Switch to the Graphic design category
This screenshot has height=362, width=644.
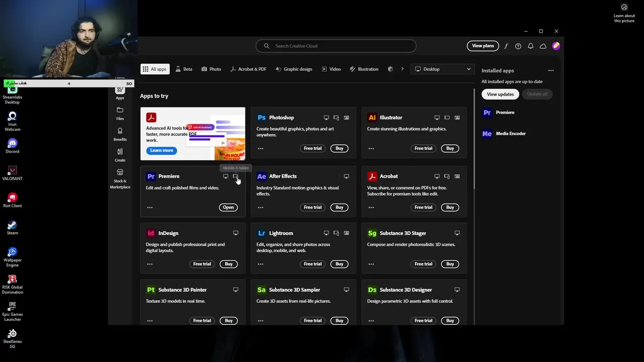click(x=294, y=69)
